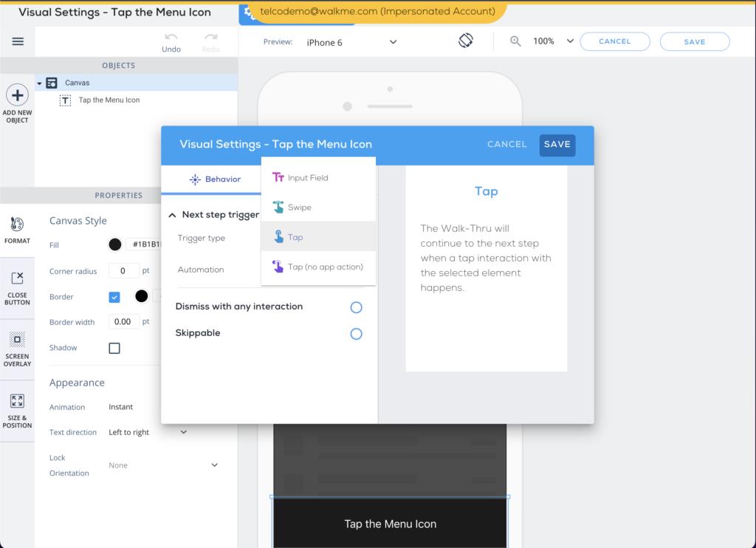Image resolution: width=756 pixels, height=548 pixels.
Task: Enable the Skippable option
Action: point(356,334)
